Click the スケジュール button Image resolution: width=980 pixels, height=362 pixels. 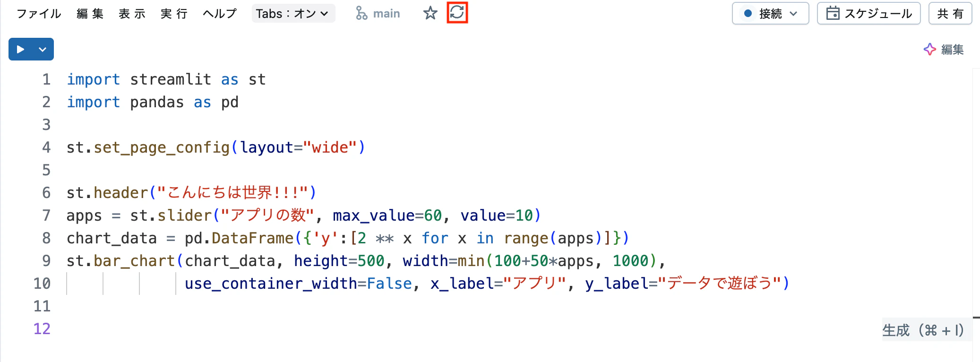point(868,14)
